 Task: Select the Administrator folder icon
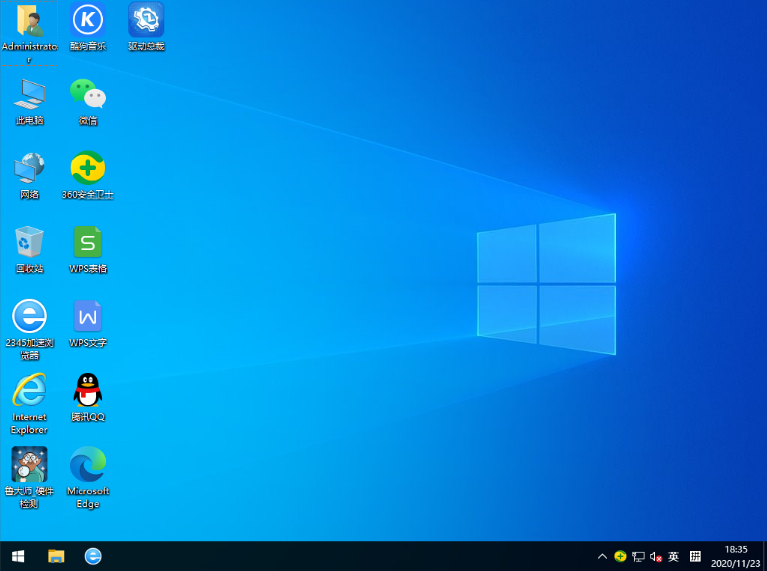(x=29, y=20)
